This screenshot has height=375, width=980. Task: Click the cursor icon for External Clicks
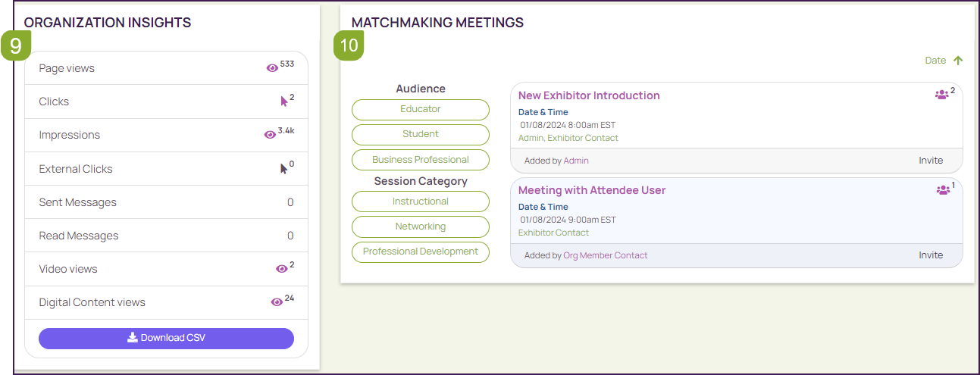coord(284,168)
